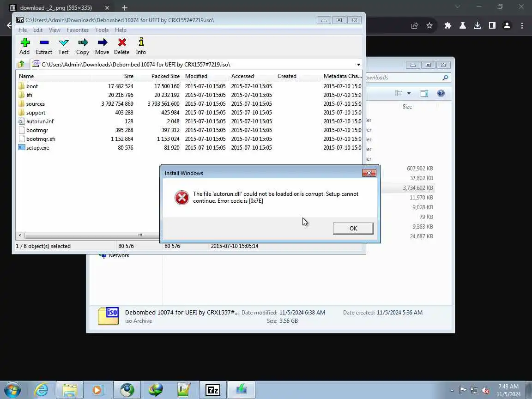Switch to 7-Zip taskbar button
The height and width of the screenshot is (399, 532).
[213, 390]
